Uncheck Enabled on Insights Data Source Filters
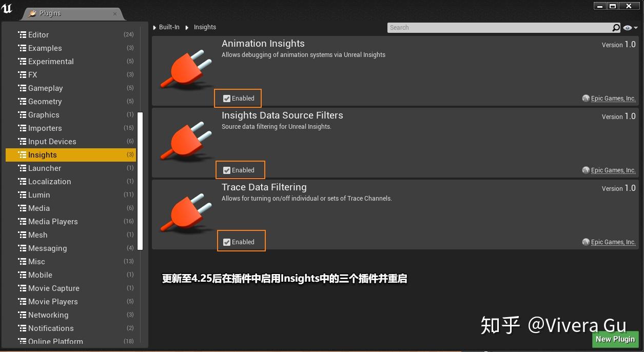The height and width of the screenshot is (352, 644). [226, 170]
